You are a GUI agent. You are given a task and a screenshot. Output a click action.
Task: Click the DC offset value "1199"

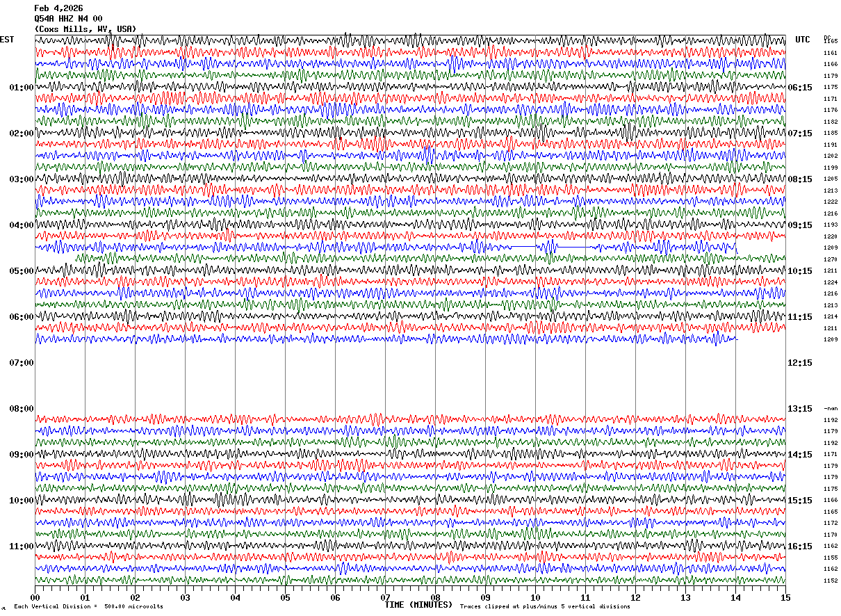tap(831, 168)
